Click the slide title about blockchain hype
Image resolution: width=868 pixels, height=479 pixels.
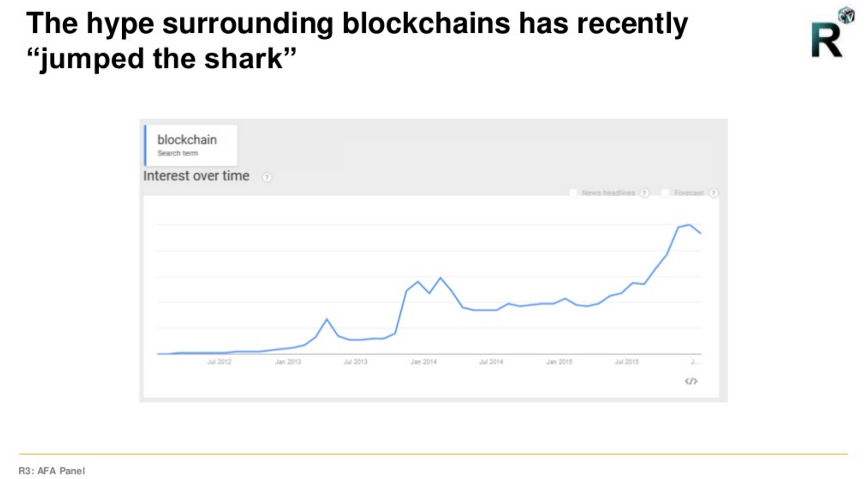(356, 40)
